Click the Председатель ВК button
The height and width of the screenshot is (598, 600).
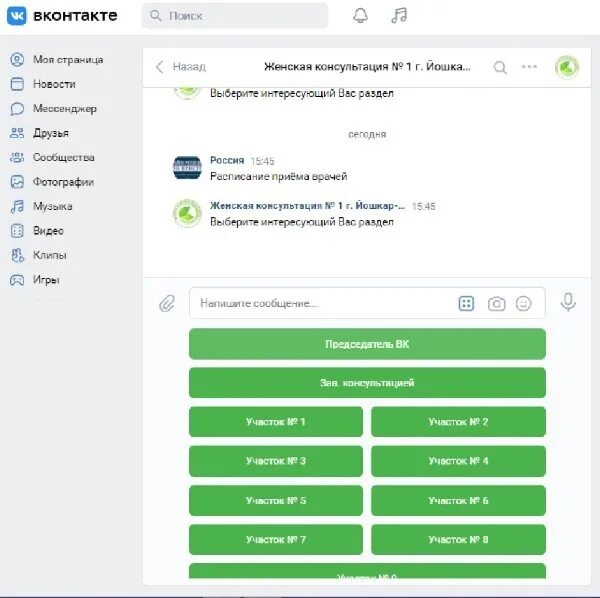tap(367, 344)
